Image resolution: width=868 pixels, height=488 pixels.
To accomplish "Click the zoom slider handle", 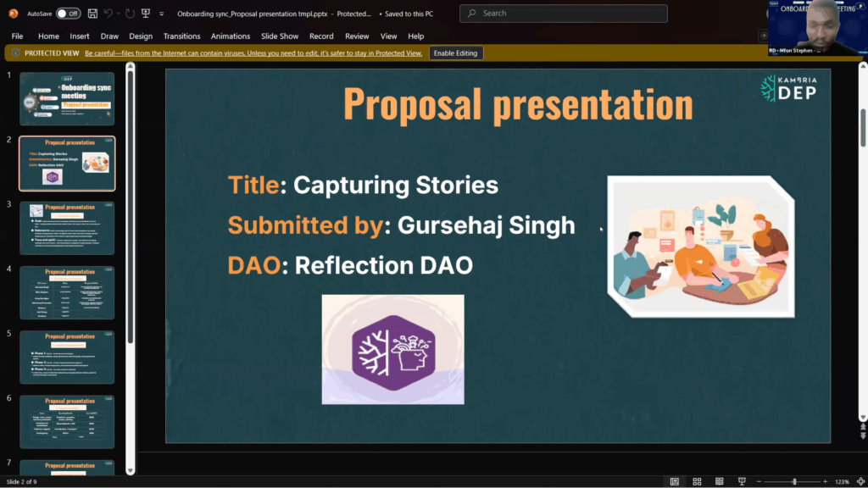I will point(794,481).
